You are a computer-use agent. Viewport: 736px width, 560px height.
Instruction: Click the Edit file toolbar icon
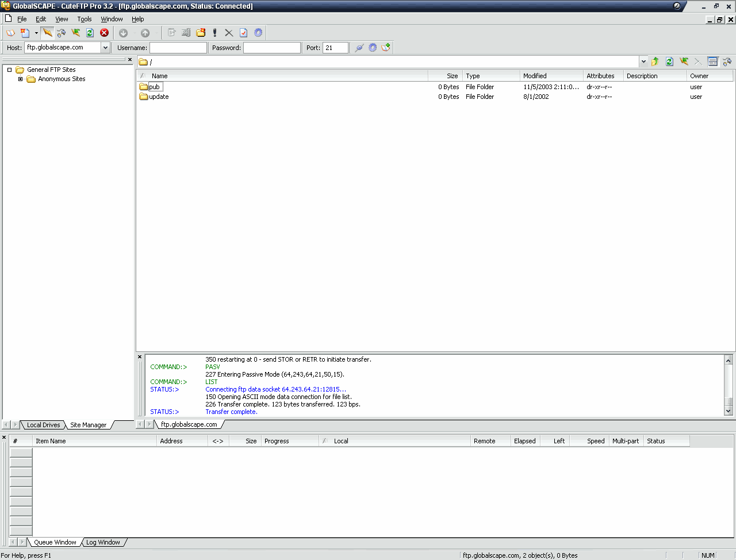click(x=171, y=33)
